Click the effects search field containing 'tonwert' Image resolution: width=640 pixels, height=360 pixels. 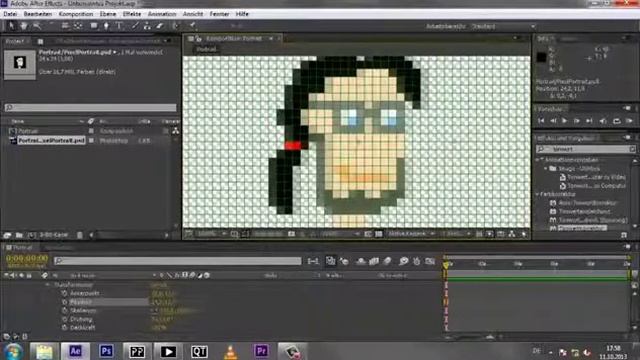click(x=586, y=149)
